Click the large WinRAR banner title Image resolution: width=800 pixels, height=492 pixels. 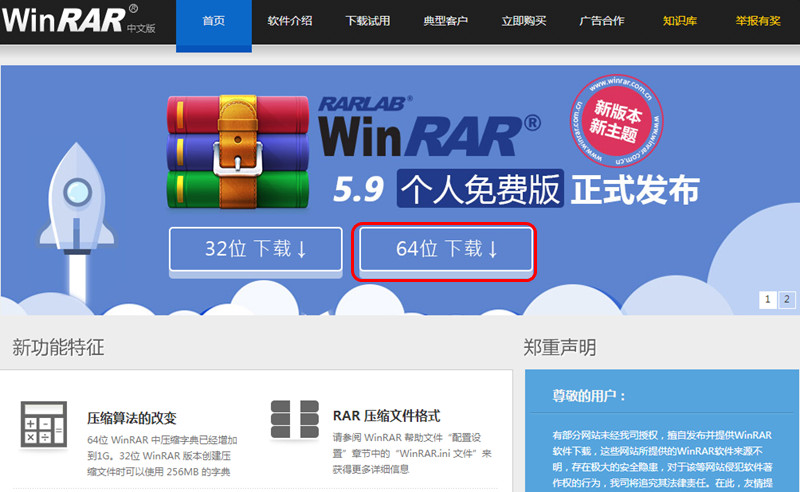coord(430,136)
